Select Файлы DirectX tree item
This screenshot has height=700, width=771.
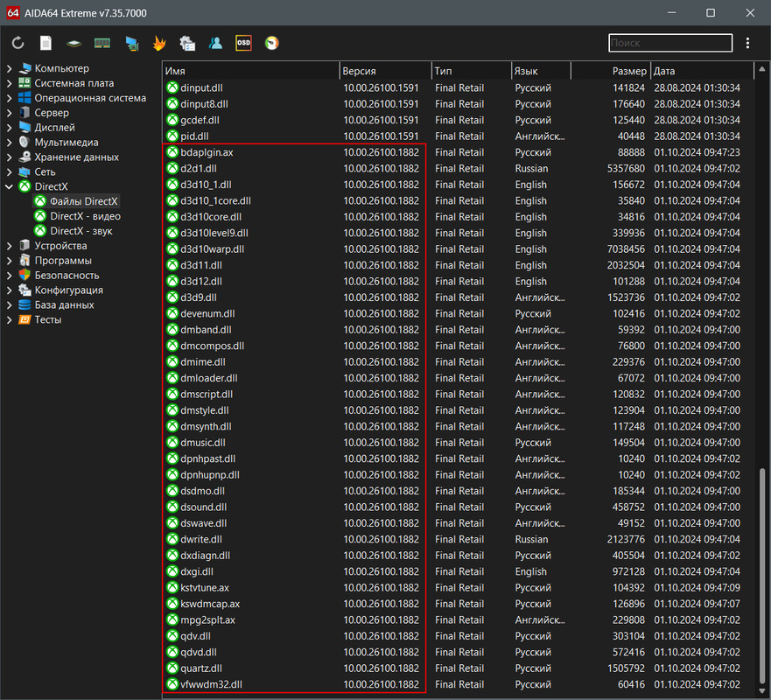pyautogui.click(x=84, y=201)
